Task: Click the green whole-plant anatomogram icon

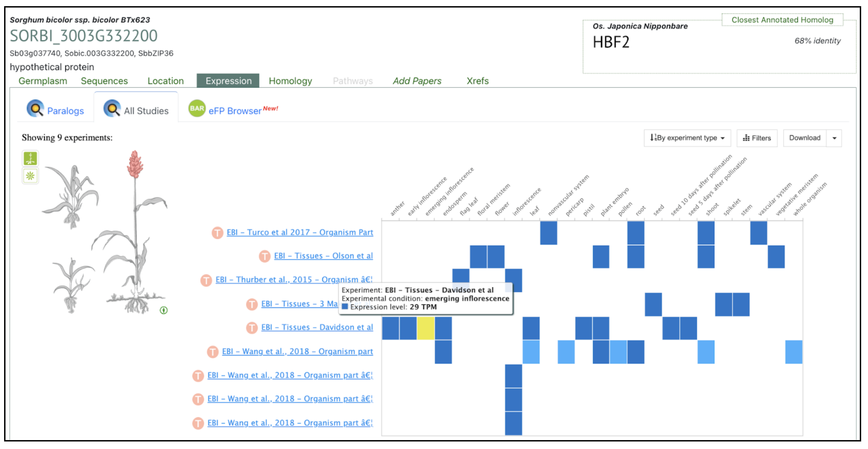Action: (x=30, y=159)
